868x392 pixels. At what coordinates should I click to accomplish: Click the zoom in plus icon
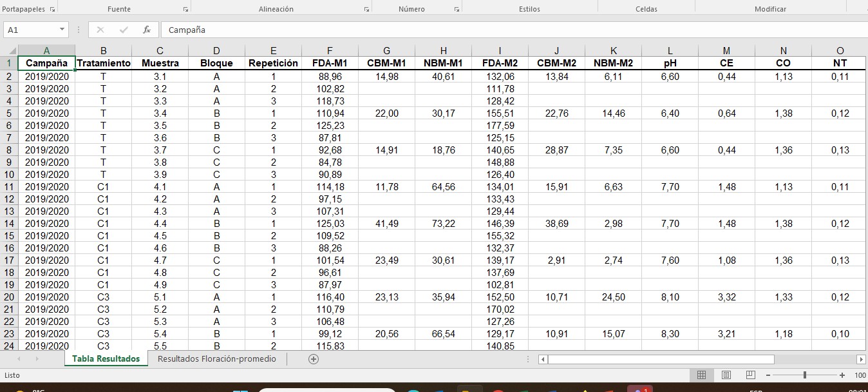pyautogui.click(x=842, y=375)
